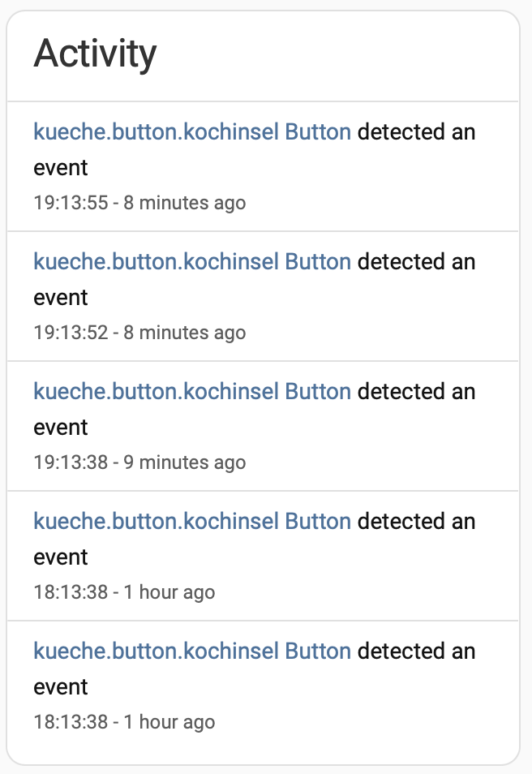This screenshot has width=532, height=774.
Task: Open kochinsel Button link in 19:13:52 entry
Action: click(x=192, y=261)
